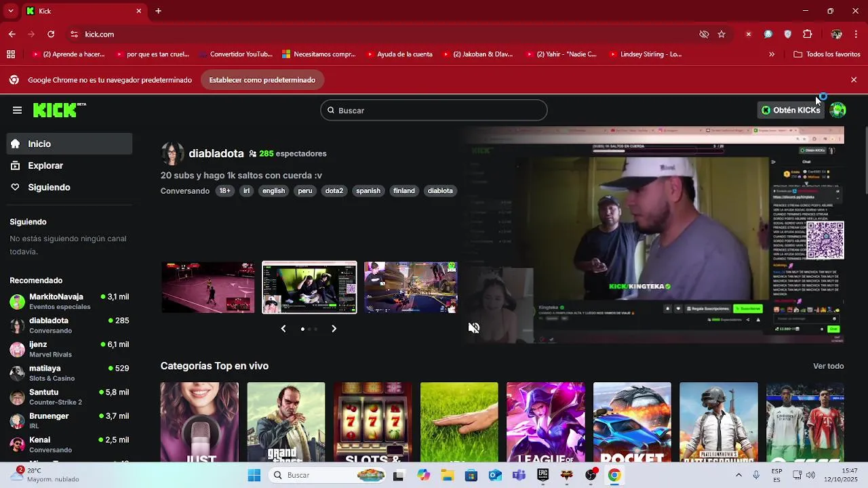Open diabladota channel name link

pos(216,154)
